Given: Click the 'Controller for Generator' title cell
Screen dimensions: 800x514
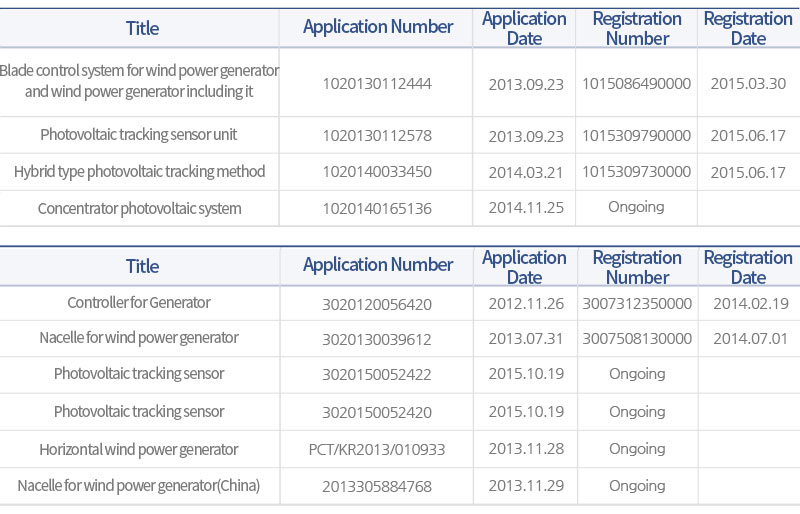Looking at the screenshot, I should (139, 302).
